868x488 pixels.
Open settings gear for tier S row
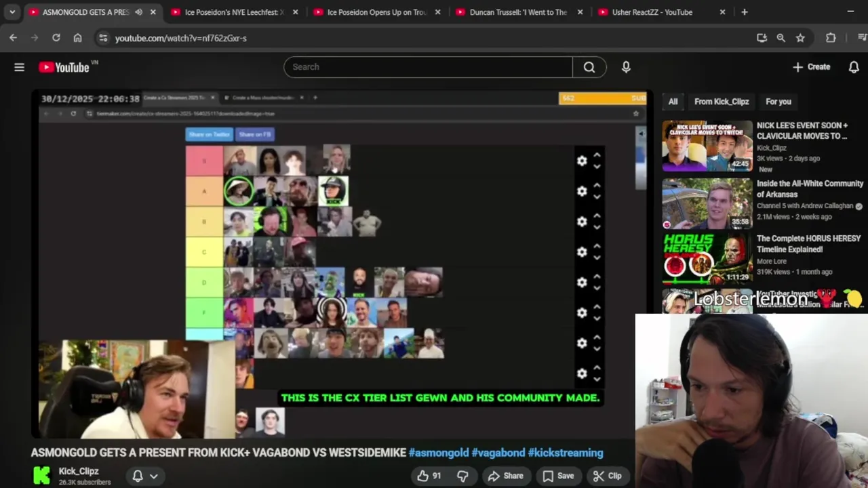tap(582, 161)
